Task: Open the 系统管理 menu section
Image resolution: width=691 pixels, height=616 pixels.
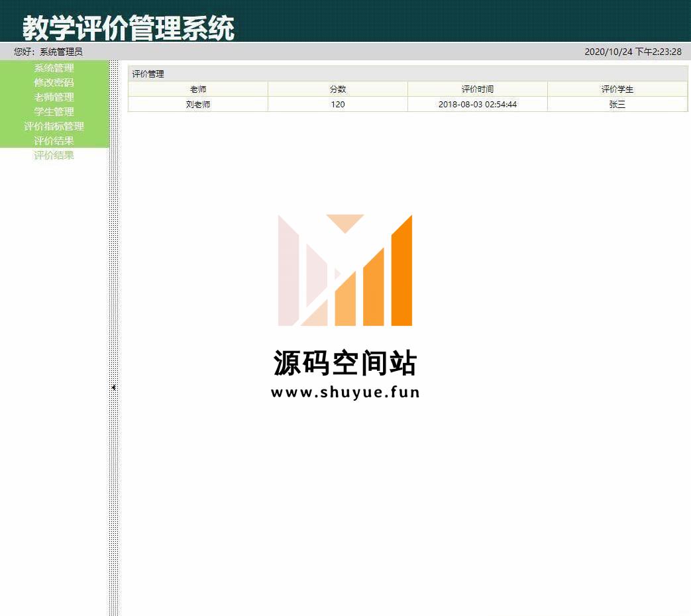Action: pos(54,68)
